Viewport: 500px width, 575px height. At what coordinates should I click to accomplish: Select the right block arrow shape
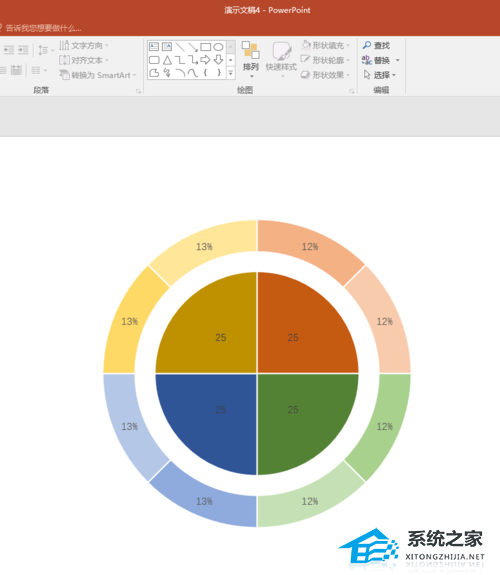pyautogui.click(x=205, y=60)
